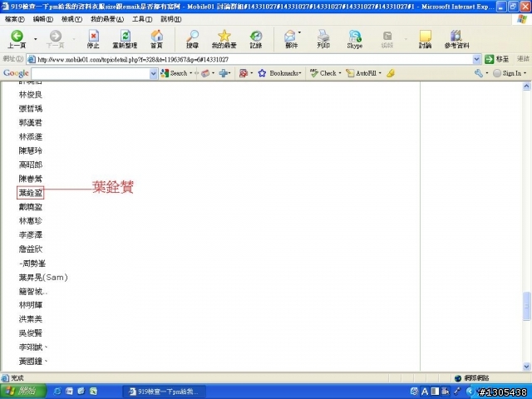Click the Google toolbar plus share icon

tap(224, 73)
